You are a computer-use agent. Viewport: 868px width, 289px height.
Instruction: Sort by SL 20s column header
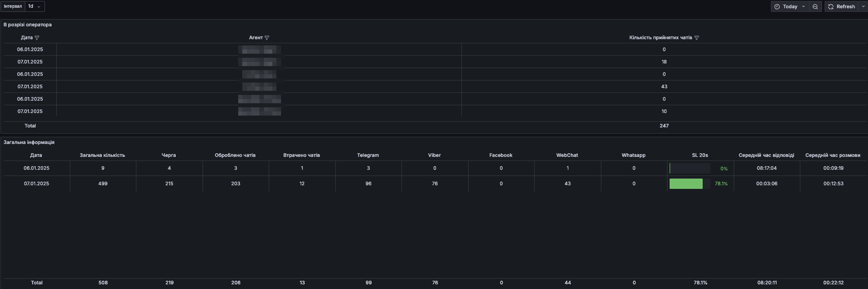700,155
